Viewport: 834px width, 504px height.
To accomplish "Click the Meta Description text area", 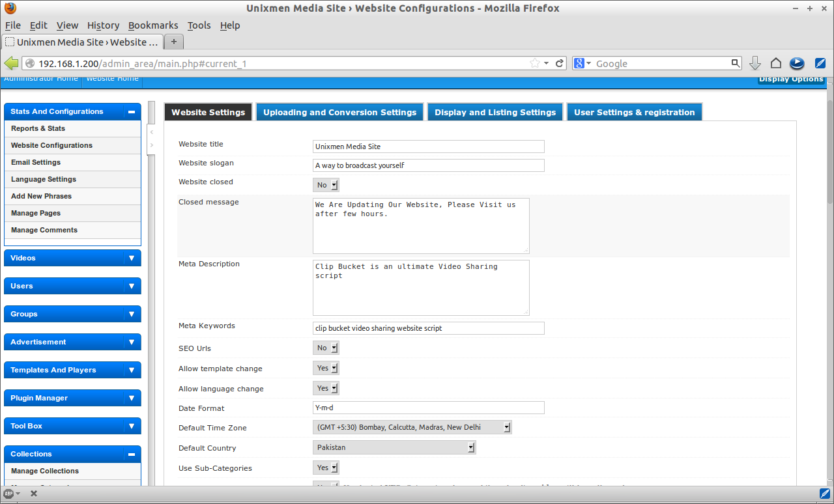I will click(x=421, y=288).
